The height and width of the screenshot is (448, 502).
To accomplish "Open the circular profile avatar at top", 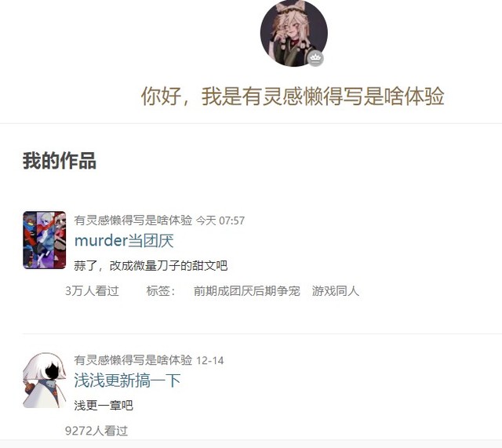I will (294, 33).
